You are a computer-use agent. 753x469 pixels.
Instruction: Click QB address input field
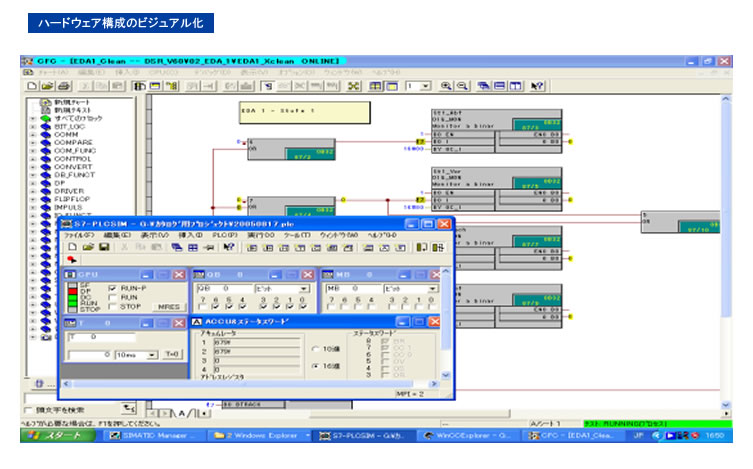tap(225, 289)
